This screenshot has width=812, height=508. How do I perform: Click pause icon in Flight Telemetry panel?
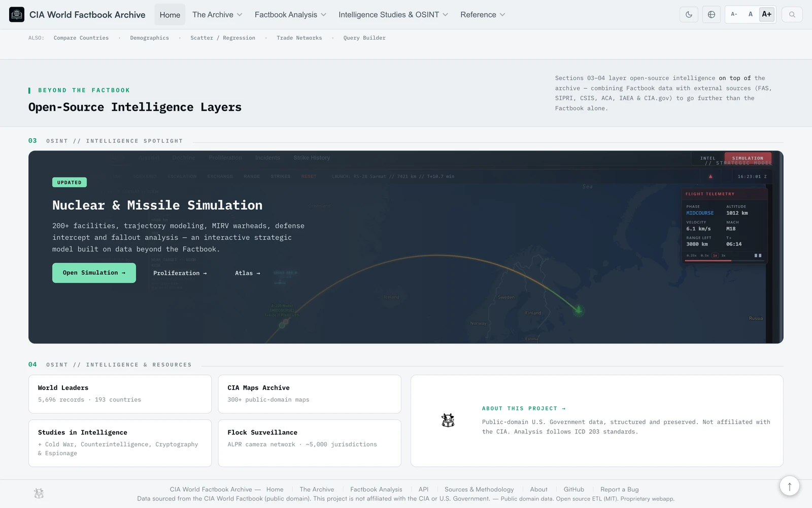click(x=758, y=256)
